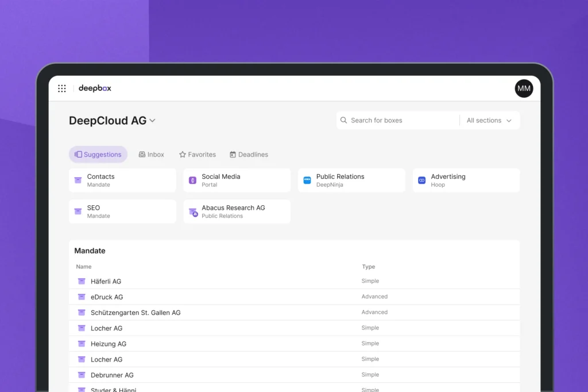Click the Social Media portal icon
The width and height of the screenshot is (588, 392).
pyautogui.click(x=192, y=180)
